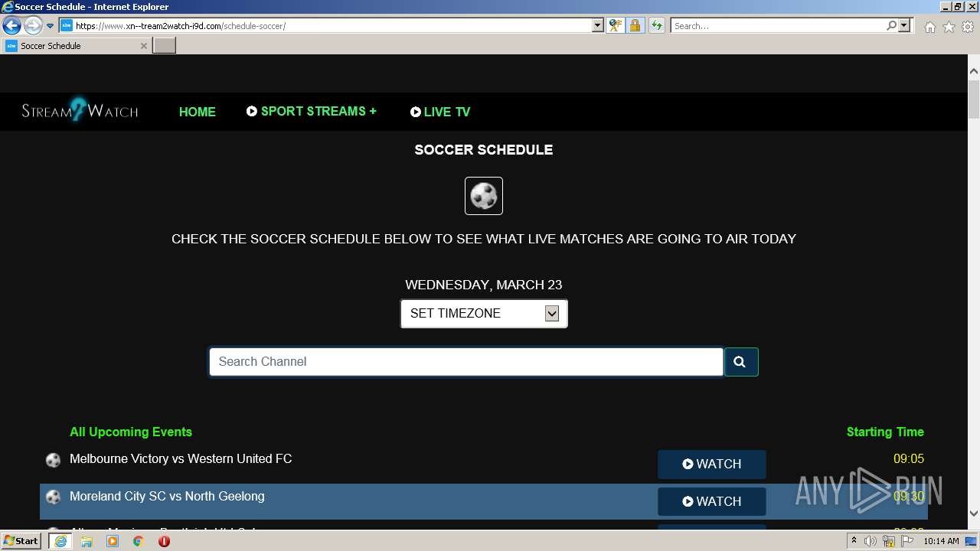The image size is (980, 551).
Task: Click Internet Explorer taskbar icon
Action: [60, 541]
